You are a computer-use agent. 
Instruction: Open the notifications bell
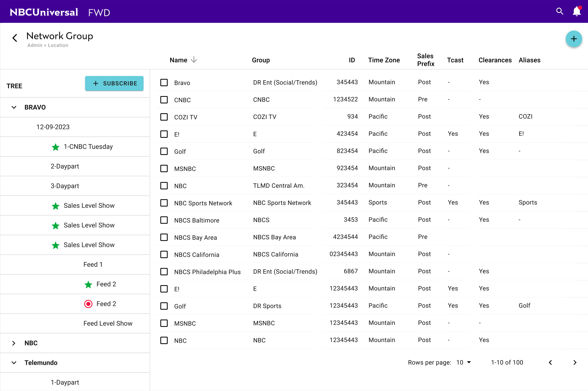577,11
